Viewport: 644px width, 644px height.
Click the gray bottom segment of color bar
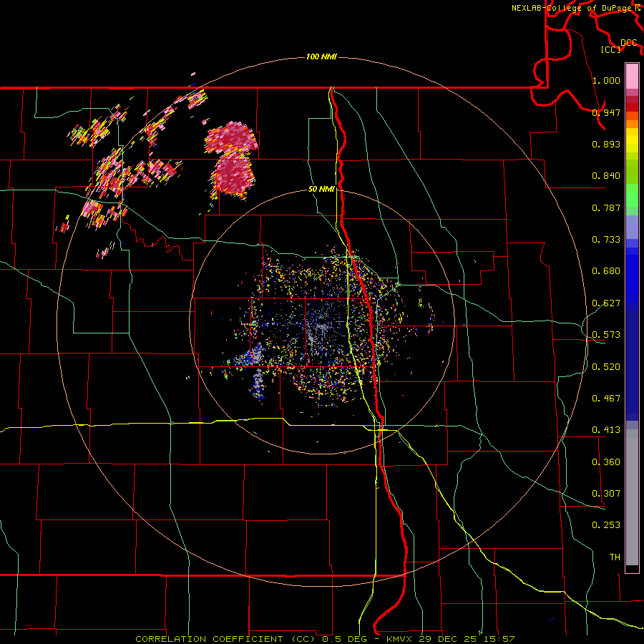tap(632, 497)
